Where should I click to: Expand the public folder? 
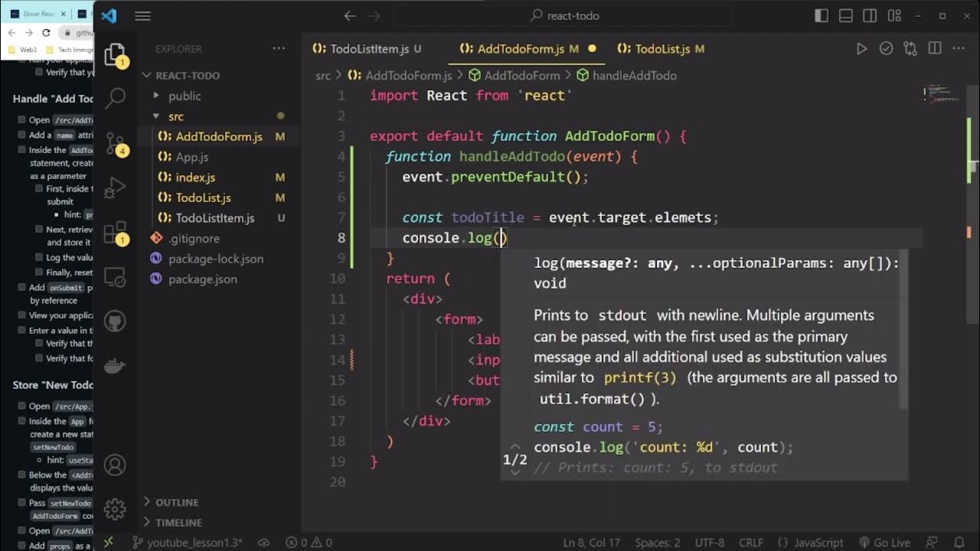[185, 96]
